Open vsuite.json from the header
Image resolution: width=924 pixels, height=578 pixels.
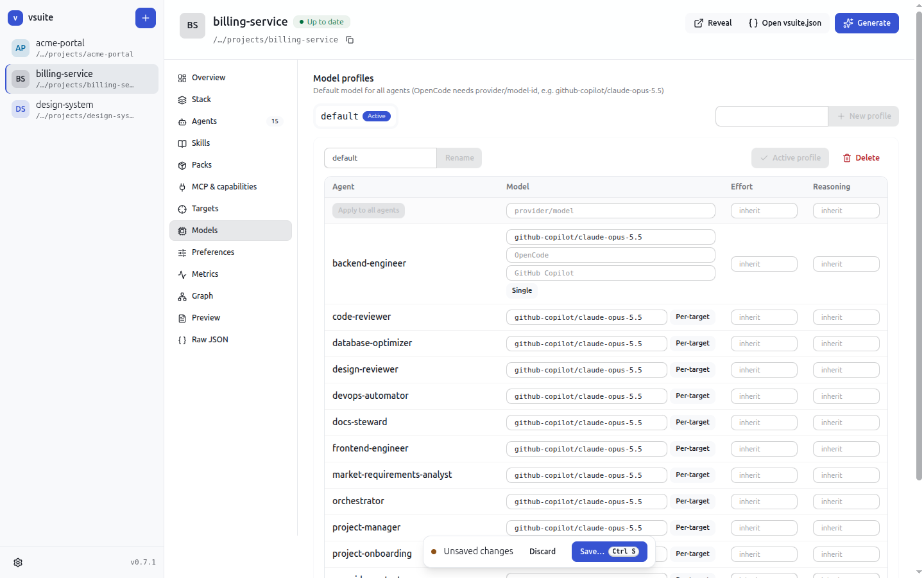click(x=785, y=23)
